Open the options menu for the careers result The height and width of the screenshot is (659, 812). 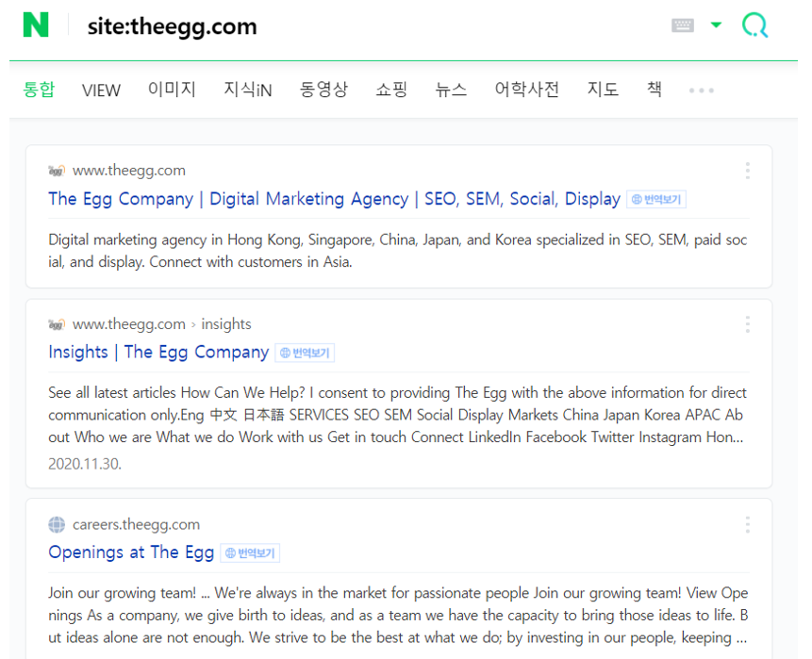tap(747, 524)
